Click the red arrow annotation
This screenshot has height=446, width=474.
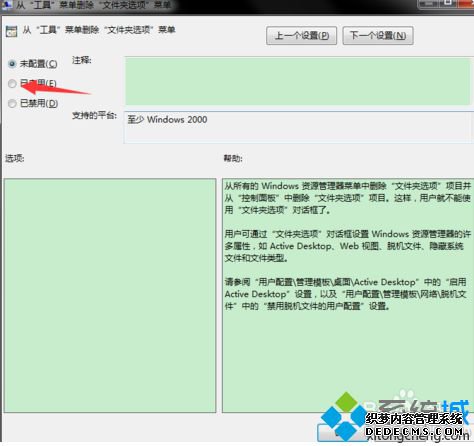tap(56, 87)
